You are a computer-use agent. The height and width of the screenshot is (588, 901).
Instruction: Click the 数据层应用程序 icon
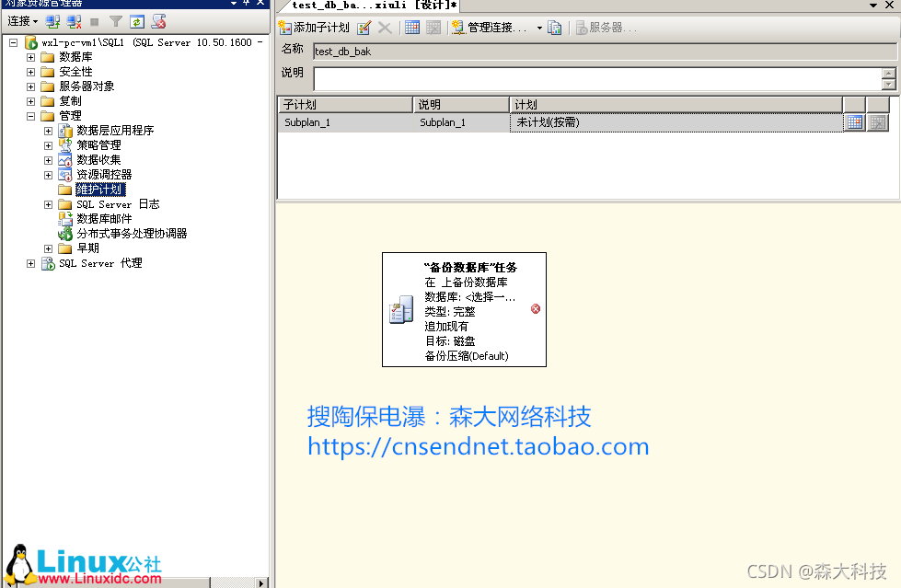(x=65, y=131)
